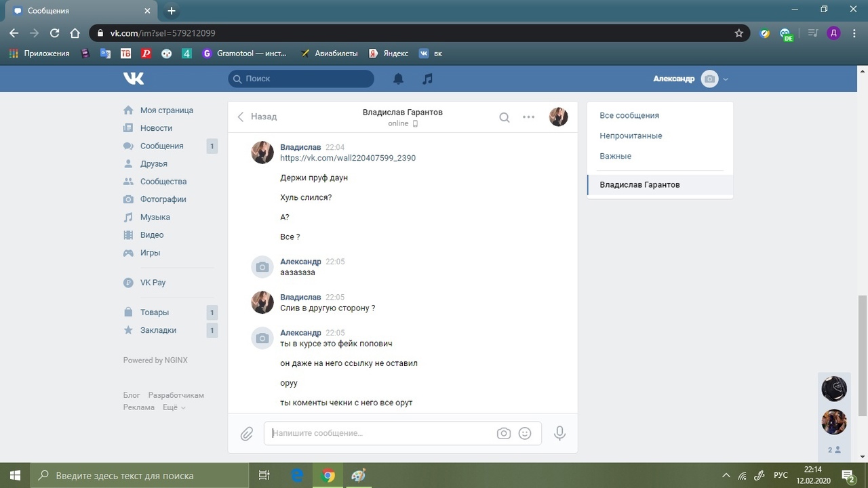This screenshot has width=868, height=488.
Task: Search within conversation magnifier icon
Action: [x=505, y=117]
